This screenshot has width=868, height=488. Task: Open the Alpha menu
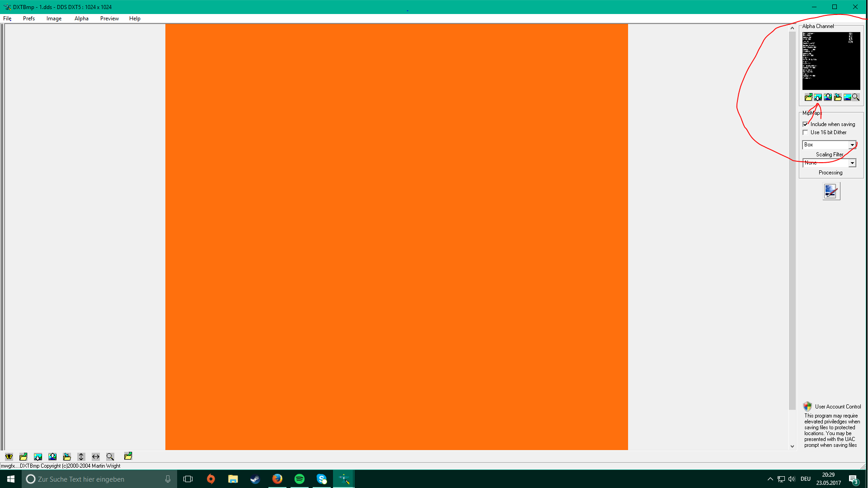[x=81, y=19]
